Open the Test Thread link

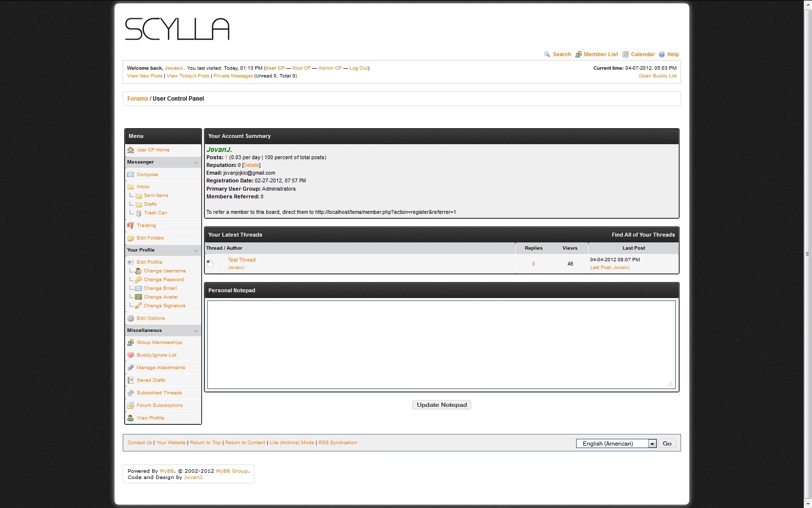[x=242, y=260]
